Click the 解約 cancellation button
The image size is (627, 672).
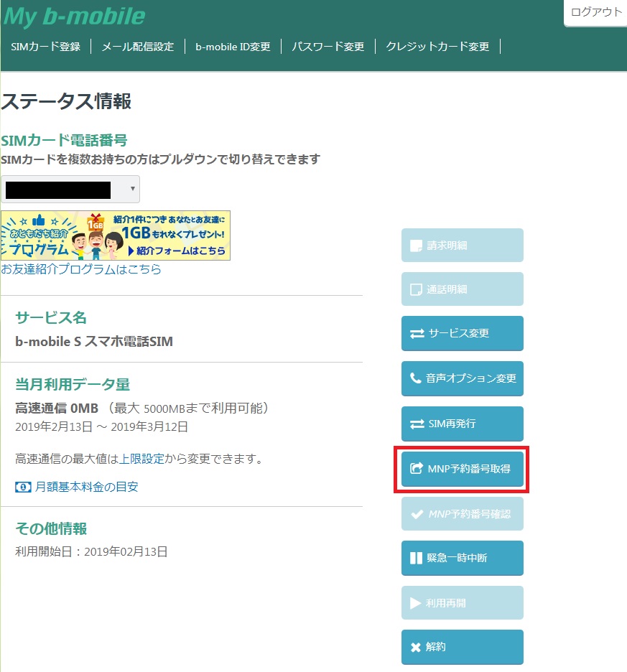coord(463,647)
